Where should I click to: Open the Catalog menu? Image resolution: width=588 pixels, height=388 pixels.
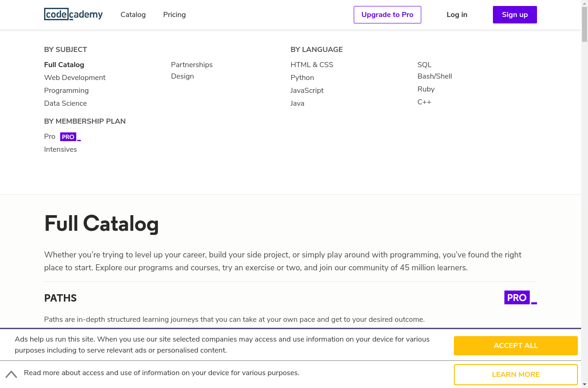tap(133, 15)
